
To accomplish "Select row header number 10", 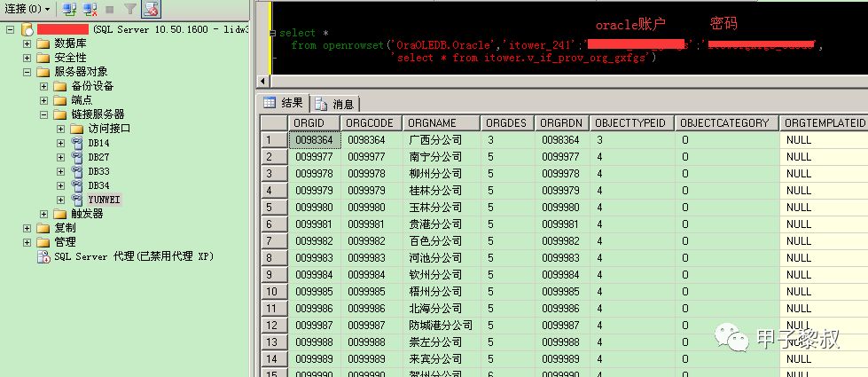I will click(x=274, y=292).
